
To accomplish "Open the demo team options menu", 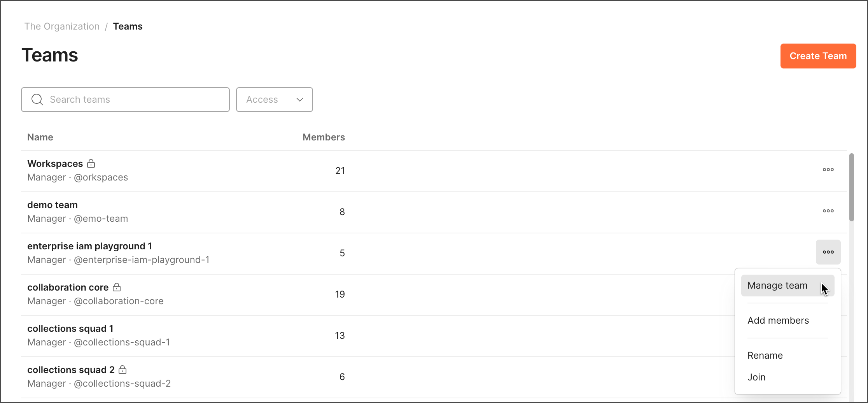I will [828, 211].
